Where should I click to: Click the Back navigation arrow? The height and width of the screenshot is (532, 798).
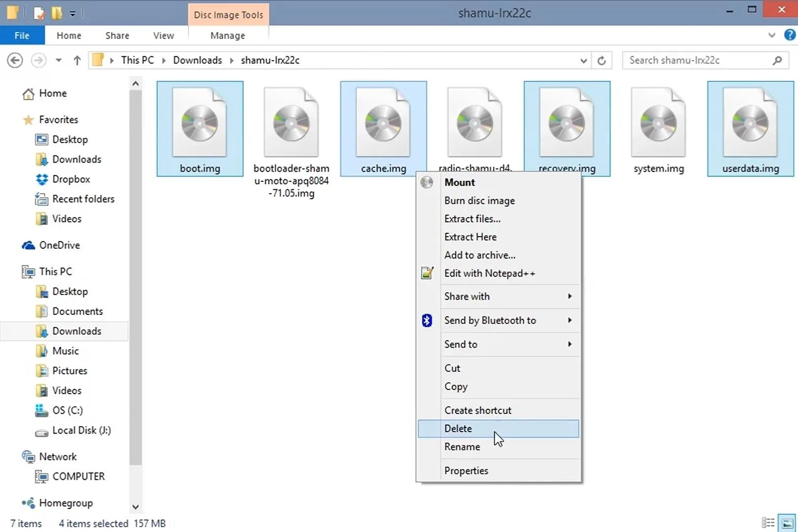[x=15, y=60]
